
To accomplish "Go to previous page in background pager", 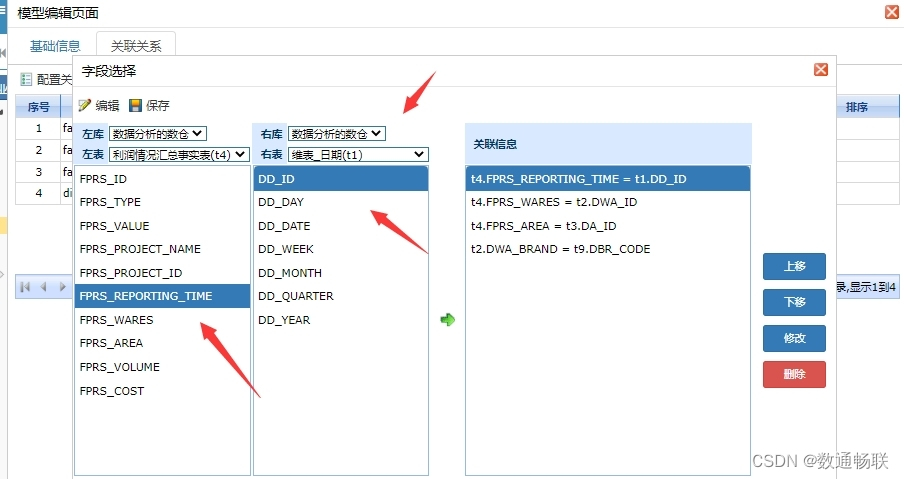I will point(43,286).
